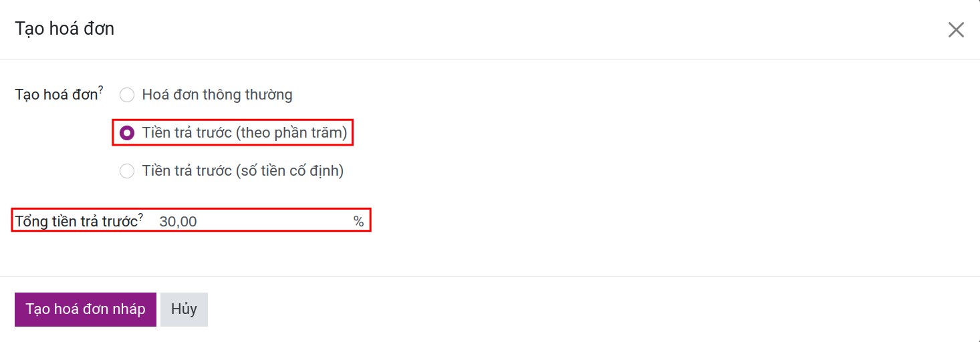The image size is (980, 342).
Task: Click the Tiền trả trước (số tiền cố định) text
Action: pos(243,171)
